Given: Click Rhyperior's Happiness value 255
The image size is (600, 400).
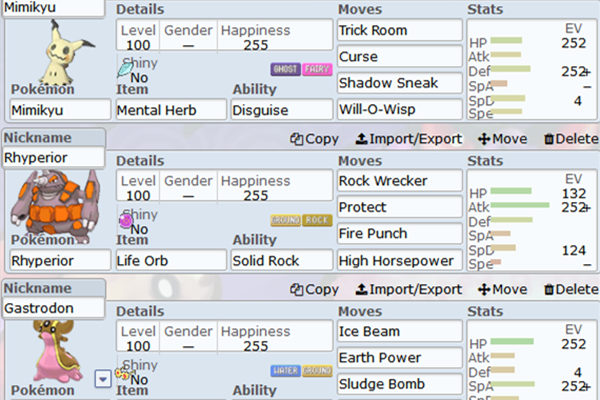Looking at the screenshot, I should (x=256, y=196).
